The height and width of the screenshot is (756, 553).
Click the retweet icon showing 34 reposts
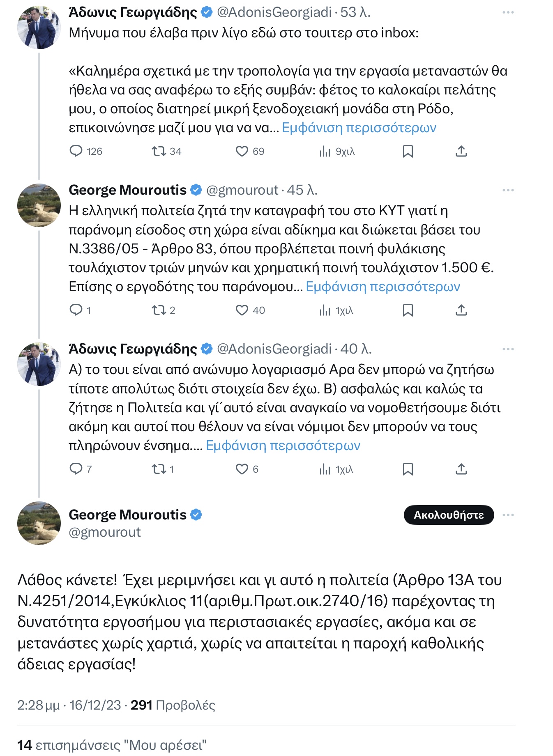click(x=159, y=152)
